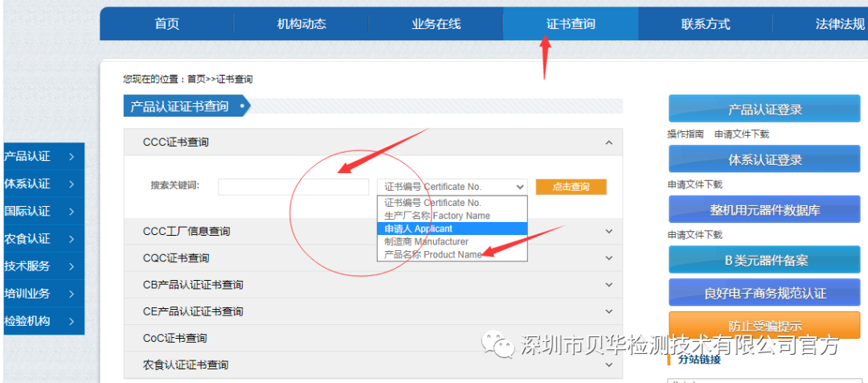Screen dimensions: 868x383
Task: Open the 产品认证 sidebar item
Action: (x=43, y=156)
